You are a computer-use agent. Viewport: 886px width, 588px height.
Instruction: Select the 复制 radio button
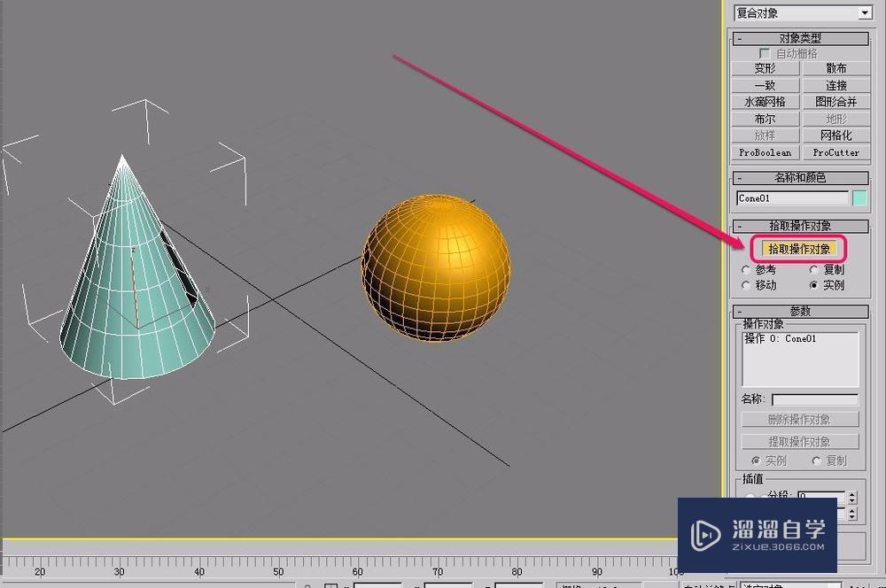(x=814, y=268)
